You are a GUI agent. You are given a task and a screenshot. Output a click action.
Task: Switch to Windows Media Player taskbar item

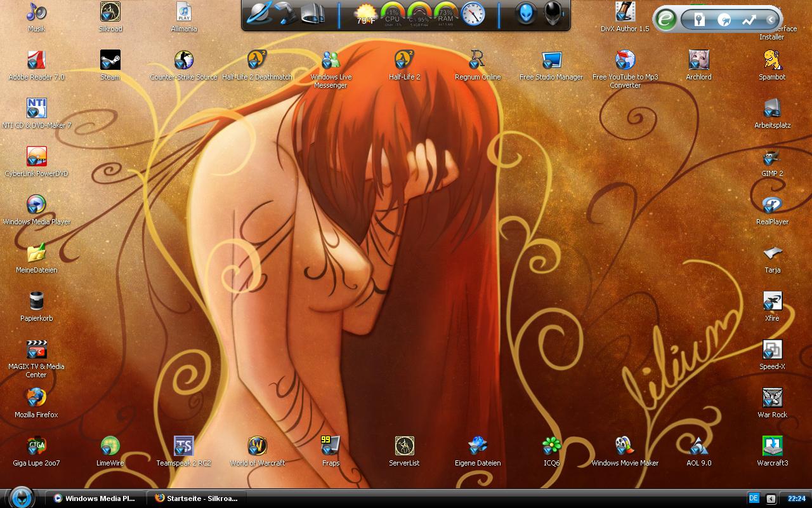click(95, 498)
